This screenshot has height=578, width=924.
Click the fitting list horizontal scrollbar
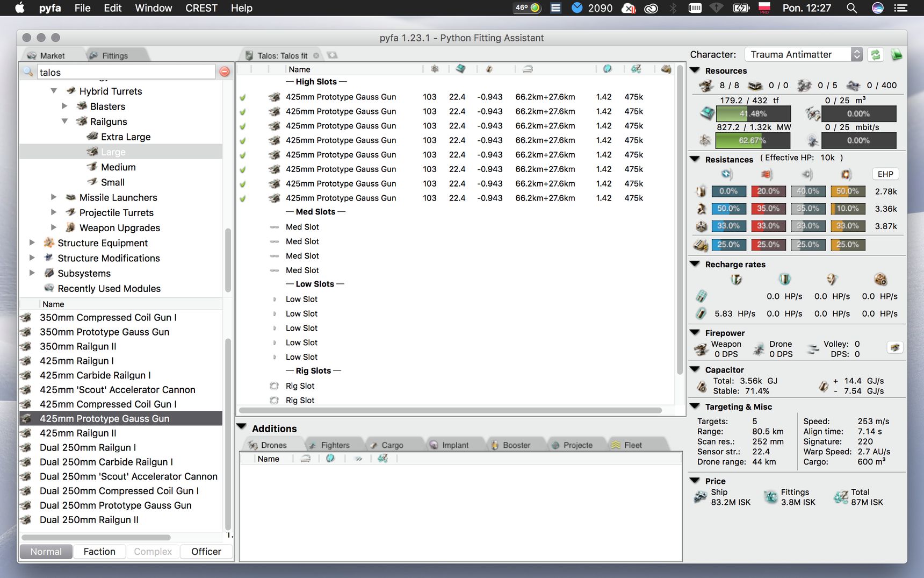click(451, 410)
